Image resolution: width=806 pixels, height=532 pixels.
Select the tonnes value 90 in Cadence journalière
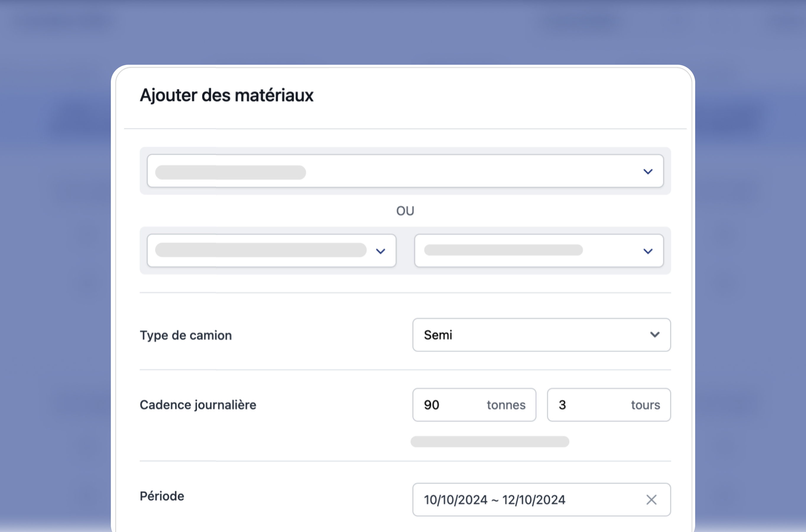pos(432,404)
